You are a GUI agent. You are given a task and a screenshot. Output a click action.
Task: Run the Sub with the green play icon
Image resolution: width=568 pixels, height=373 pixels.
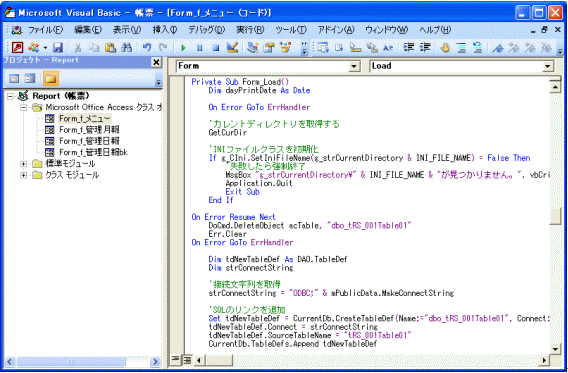pyautogui.click(x=183, y=47)
